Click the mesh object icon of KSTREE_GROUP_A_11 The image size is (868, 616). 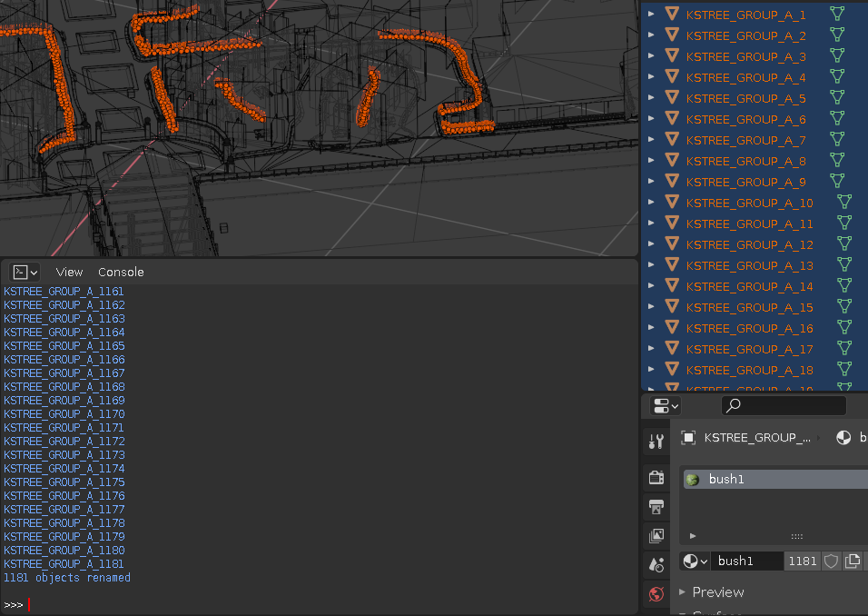click(672, 224)
